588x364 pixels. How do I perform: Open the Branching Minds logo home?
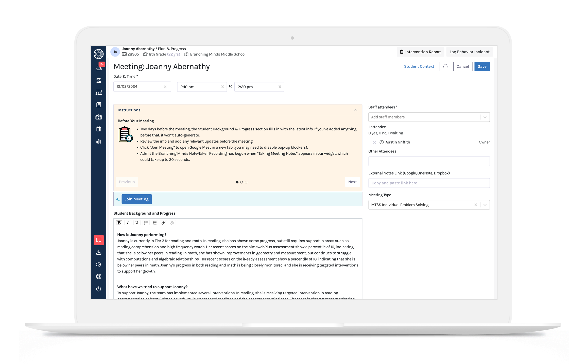pos(98,54)
